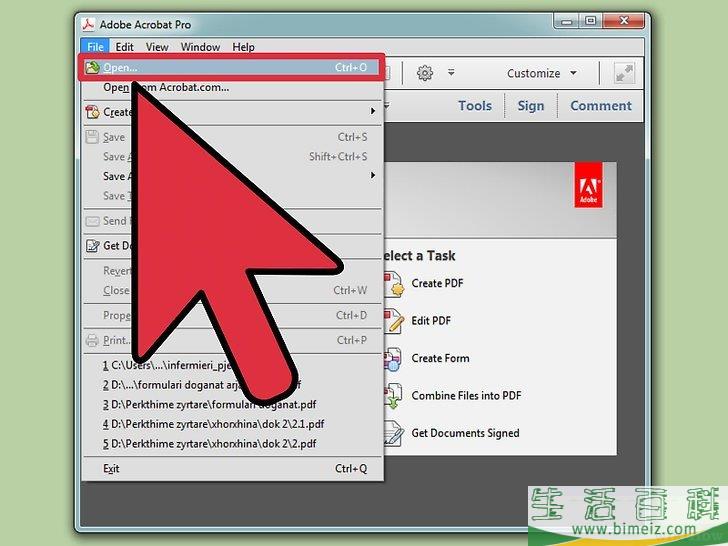Click the Open folder icon in File menu
Image resolution: width=728 pixels, height=546 pixels.
pyautogui.click(x=92, y=68)
